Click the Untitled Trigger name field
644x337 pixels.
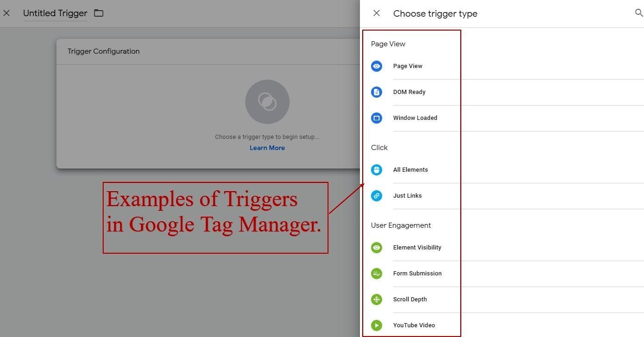click(55, 13)
